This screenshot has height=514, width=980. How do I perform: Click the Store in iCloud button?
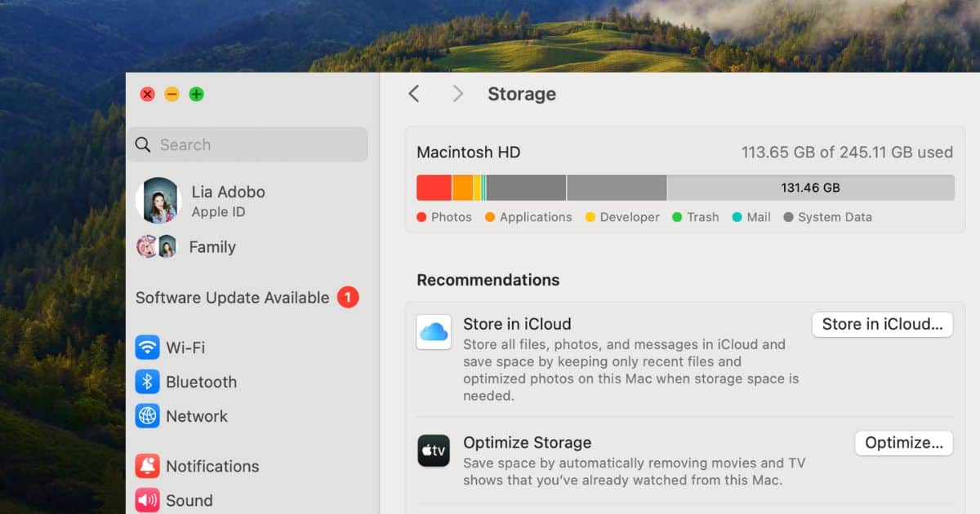(882, 324)
